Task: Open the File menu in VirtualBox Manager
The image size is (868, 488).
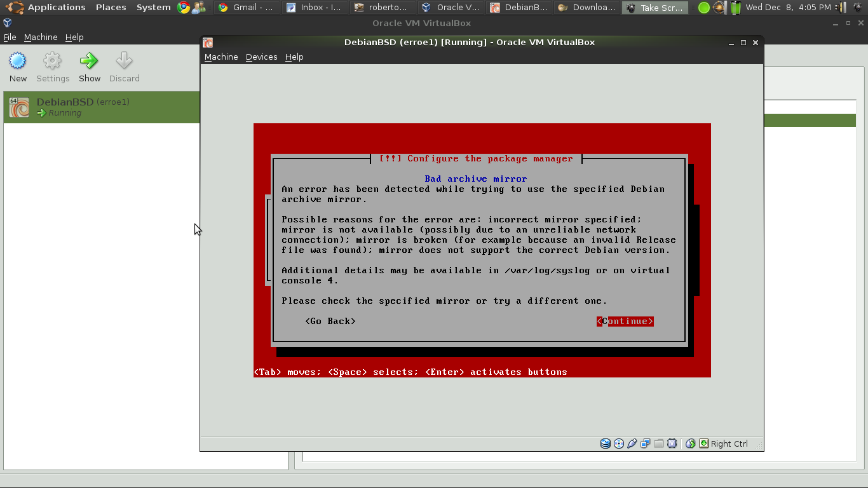Action: coord(10,37)
